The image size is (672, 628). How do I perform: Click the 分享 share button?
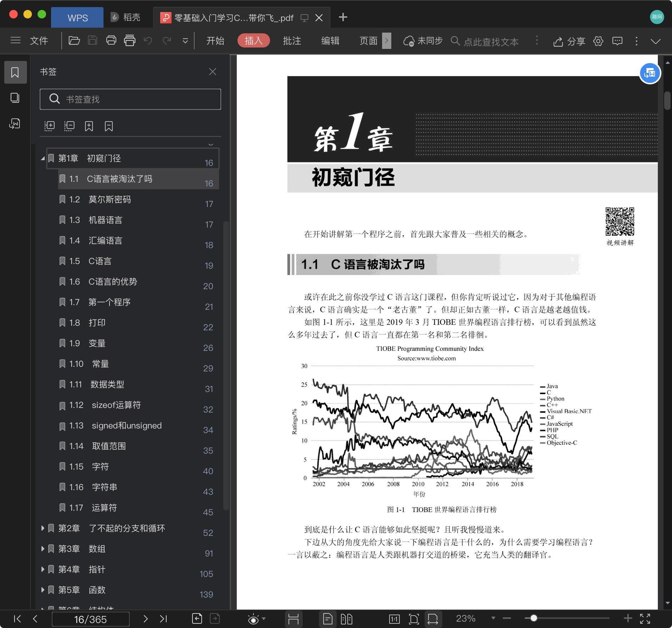pyautogui.click(x=569, y=41)
